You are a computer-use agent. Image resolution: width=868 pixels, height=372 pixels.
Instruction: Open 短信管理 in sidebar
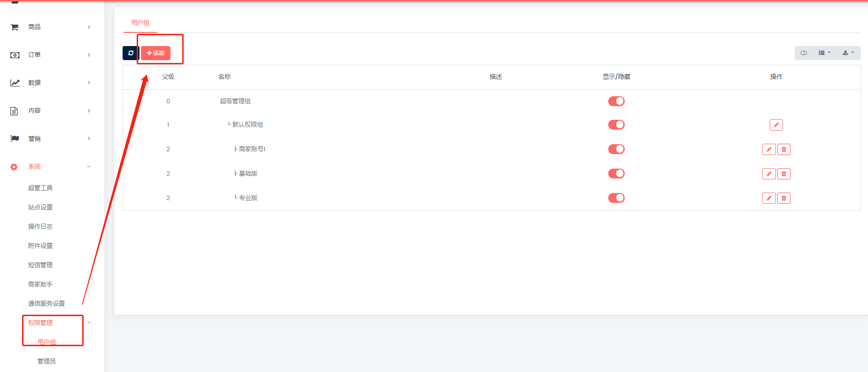tap(40, 265)
